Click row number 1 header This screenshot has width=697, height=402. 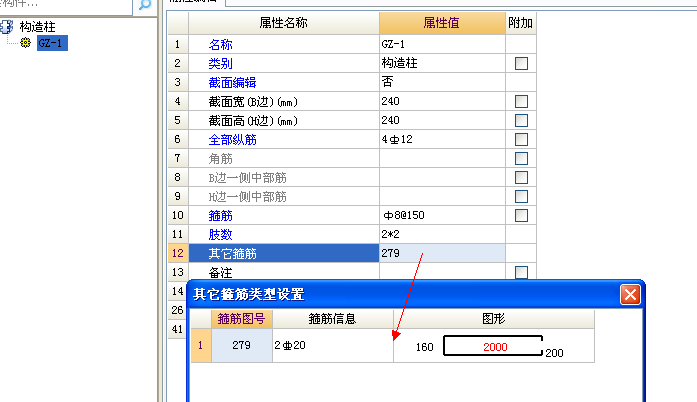click(178, 44)
